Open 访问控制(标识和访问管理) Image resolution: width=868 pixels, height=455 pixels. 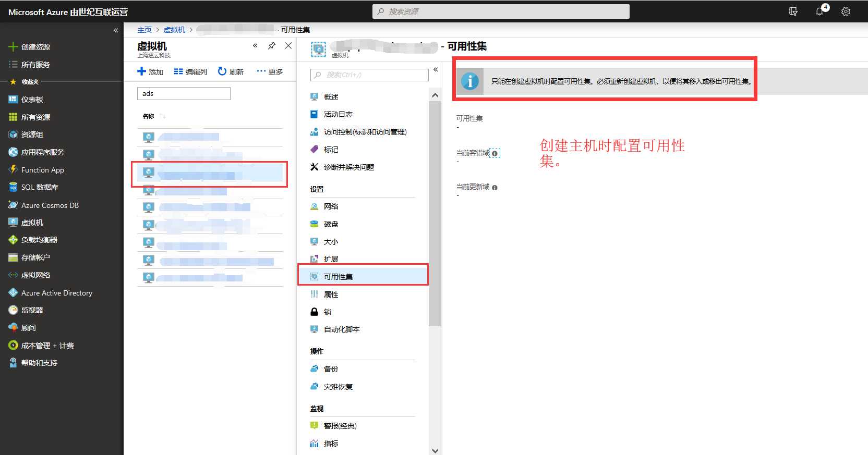click(x=365, y=132)
